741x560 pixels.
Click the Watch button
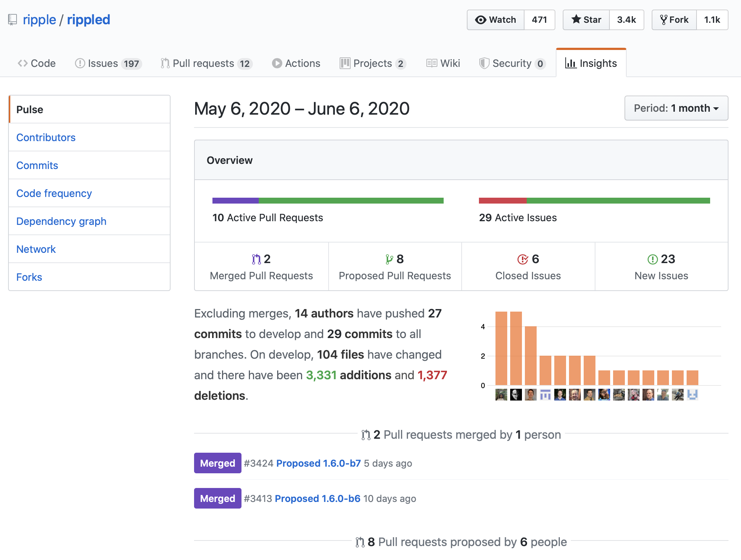pyautogui.click(x=495, y=20)
